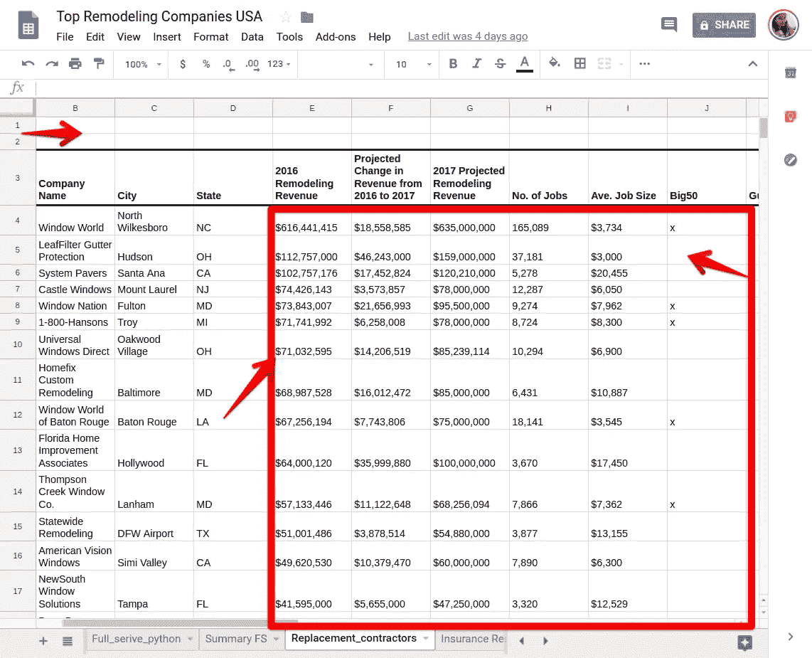The width and height of the screenshot is (812, 658).
Task: Decrease decimal places
Action: tap(228, 65)
